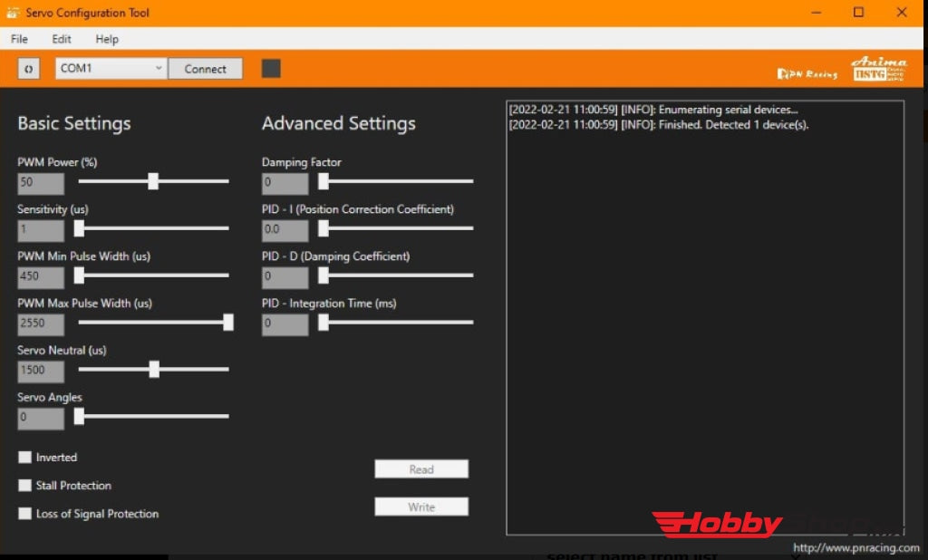The width and height of the screenshot is (928, 560).
Task: Click Read to fetch servo settings
Action: click(x=420, y=468)
